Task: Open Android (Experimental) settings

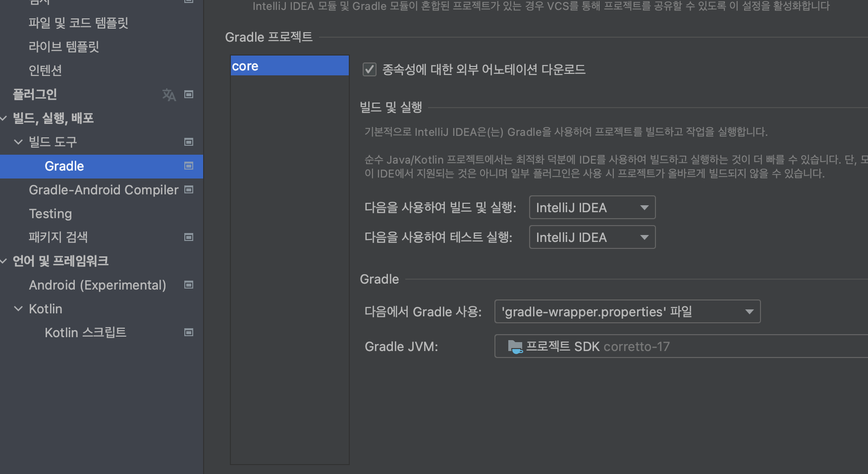Action: click(98, 285)
